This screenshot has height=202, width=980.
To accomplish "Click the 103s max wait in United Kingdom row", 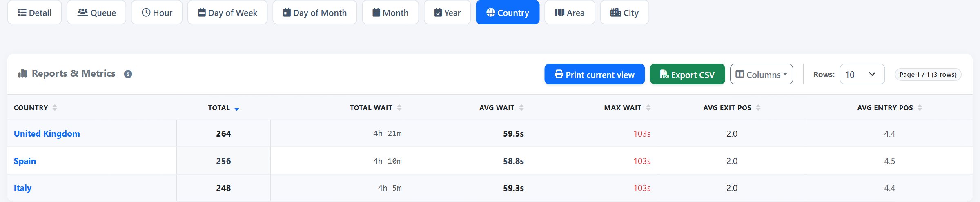I will [x=642, y=134].
